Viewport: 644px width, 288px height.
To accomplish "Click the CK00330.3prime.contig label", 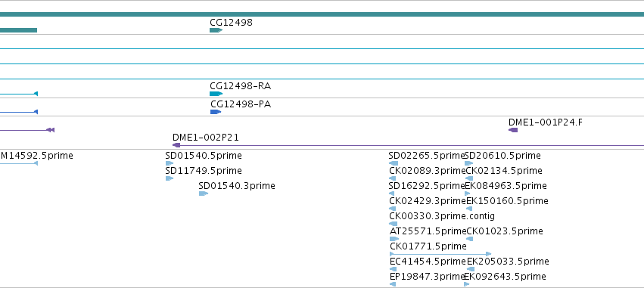I will pyautogui.click(x=442, y=215).
